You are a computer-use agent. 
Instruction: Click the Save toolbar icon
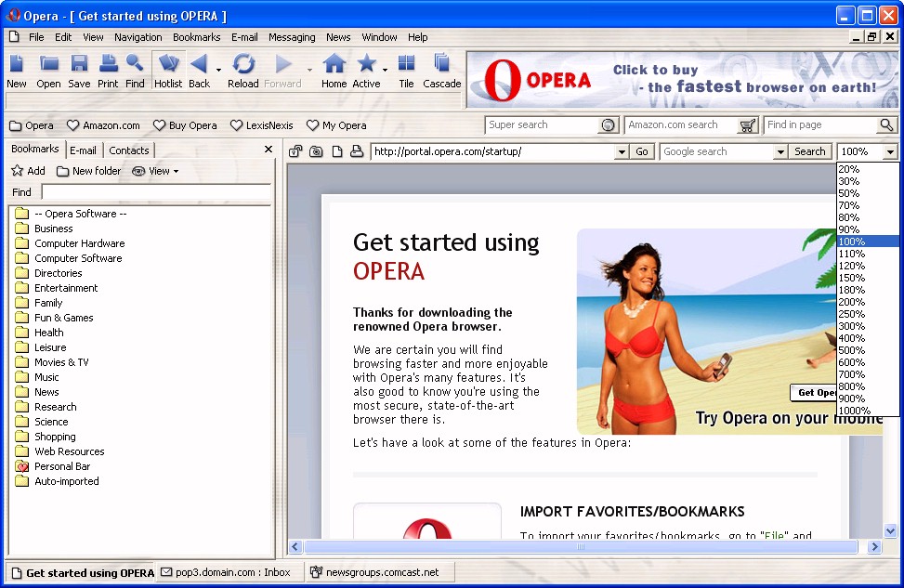click(79, 71)
